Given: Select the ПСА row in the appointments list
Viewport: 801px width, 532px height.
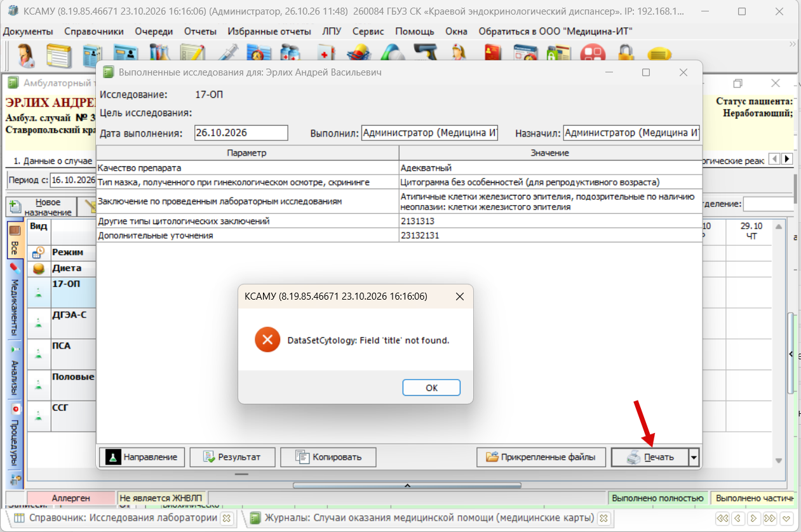Looking at the screenshot, I should point(61,354).
